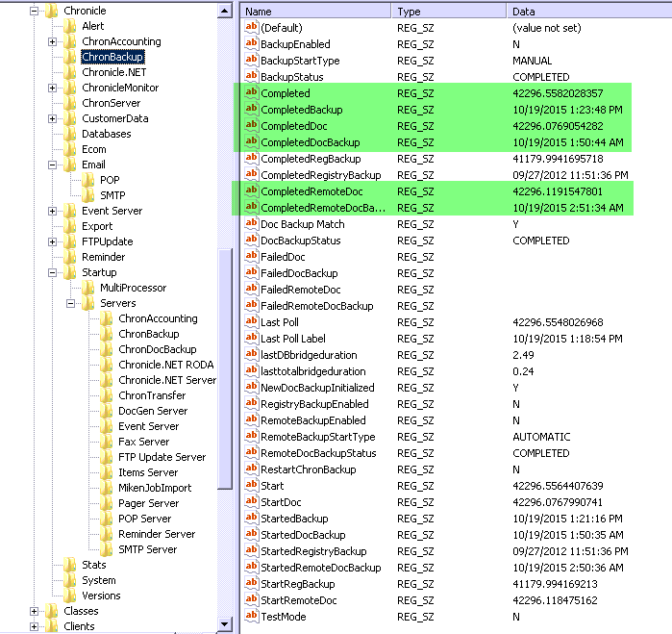This screenshot has width=672, height=634.
Task: Expand the FTPUpdate key
Action: [52, 241]
